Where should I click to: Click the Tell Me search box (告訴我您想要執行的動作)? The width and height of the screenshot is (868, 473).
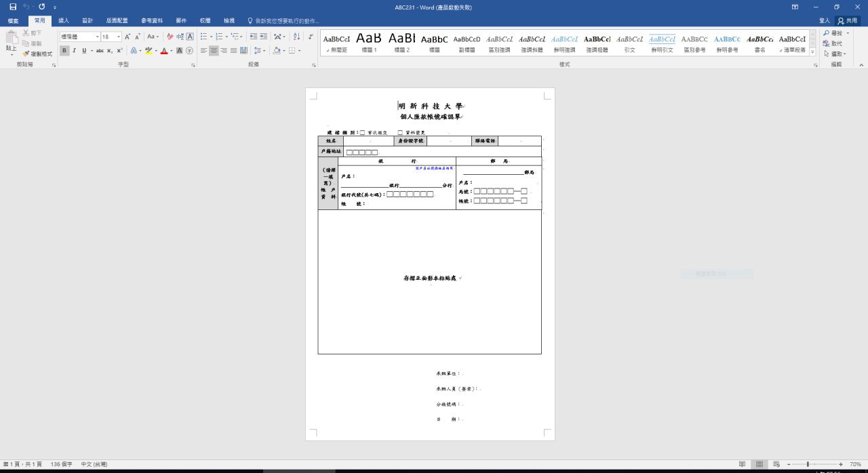[x=283, y=21]
